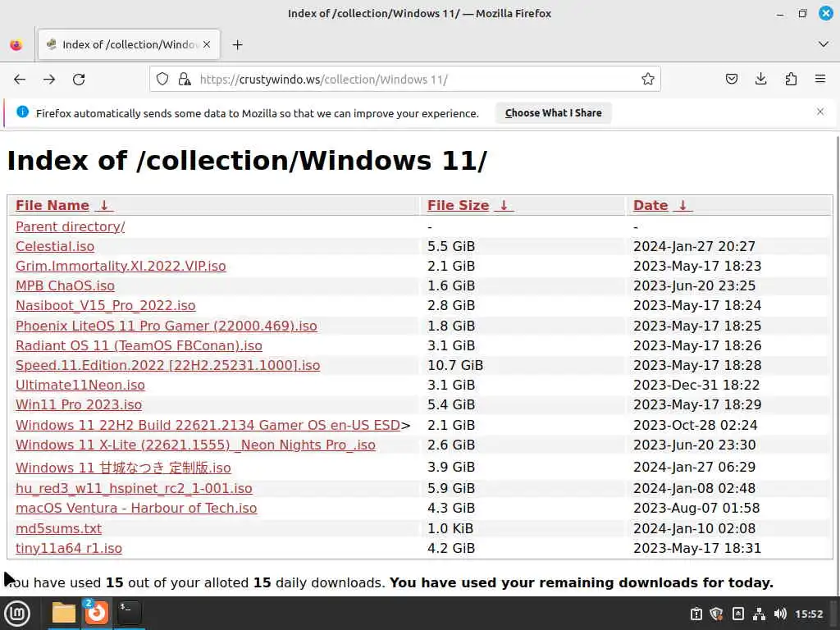Reload the current page
Screen dimensions: 840x630
79,80
